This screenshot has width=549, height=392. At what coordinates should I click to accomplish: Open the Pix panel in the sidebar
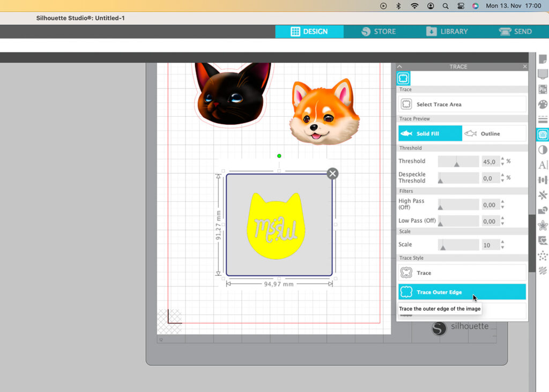coord(543,89)
